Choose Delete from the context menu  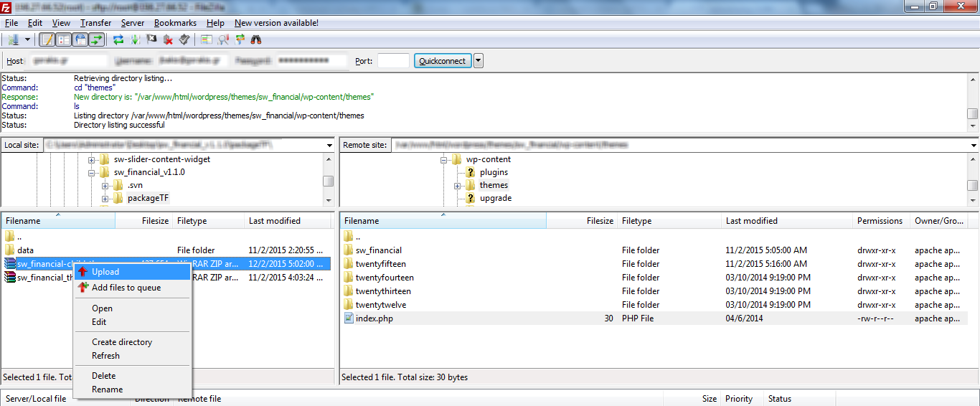(x=133, y=376)
